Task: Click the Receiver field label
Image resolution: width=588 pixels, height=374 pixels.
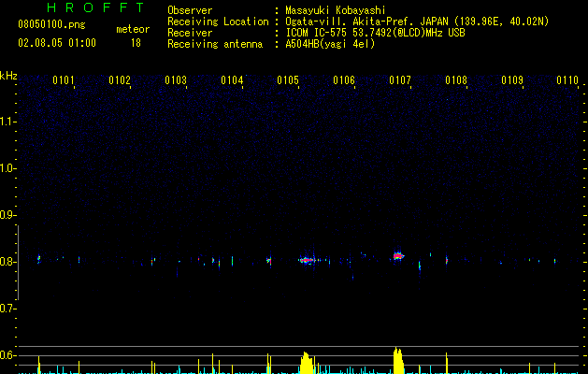Action: [x=190, y=33]
